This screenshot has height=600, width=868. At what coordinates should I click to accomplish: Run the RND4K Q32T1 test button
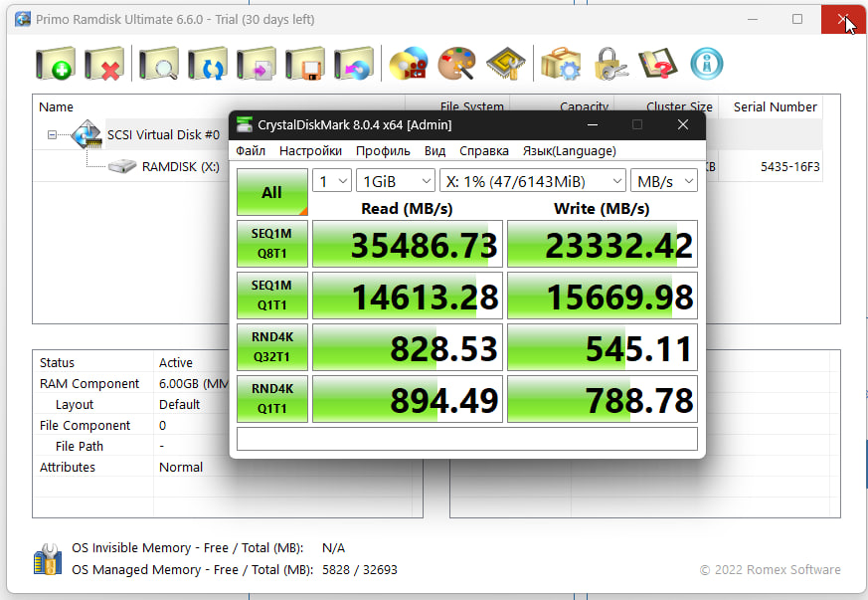point(271,347)
